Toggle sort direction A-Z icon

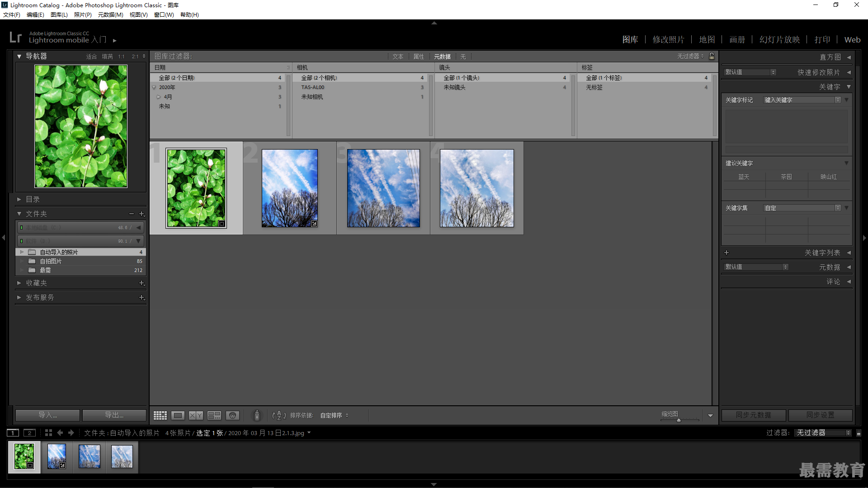click(279, 415)
